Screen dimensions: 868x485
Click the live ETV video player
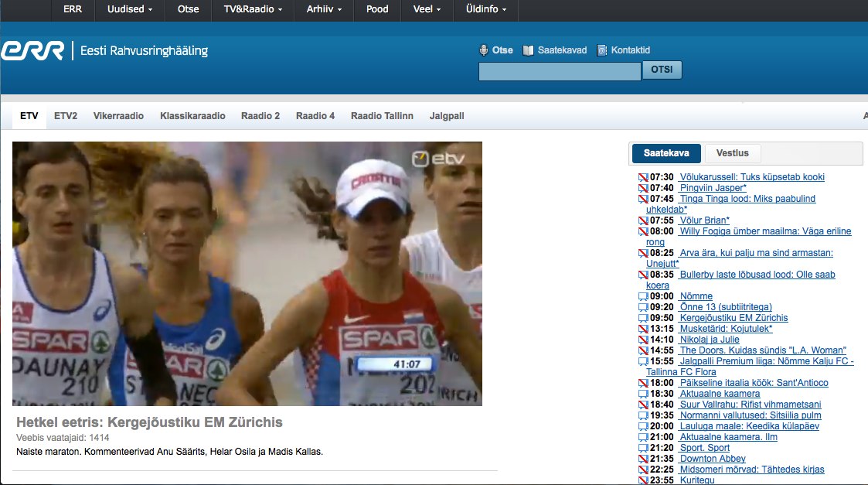(247, 274)
